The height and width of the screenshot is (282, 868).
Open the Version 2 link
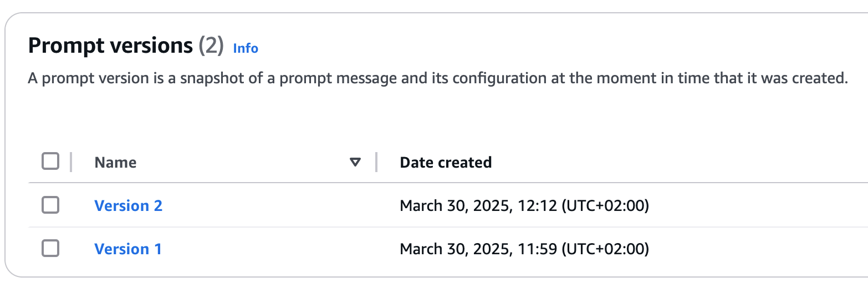click(128, 206)
